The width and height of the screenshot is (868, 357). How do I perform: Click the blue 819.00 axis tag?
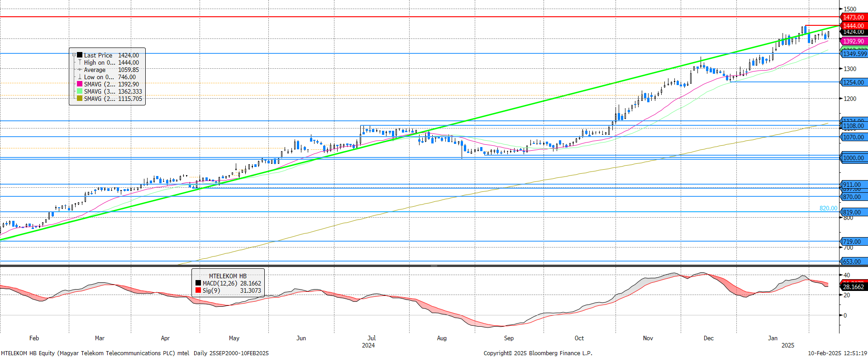(x=854, y=212)
